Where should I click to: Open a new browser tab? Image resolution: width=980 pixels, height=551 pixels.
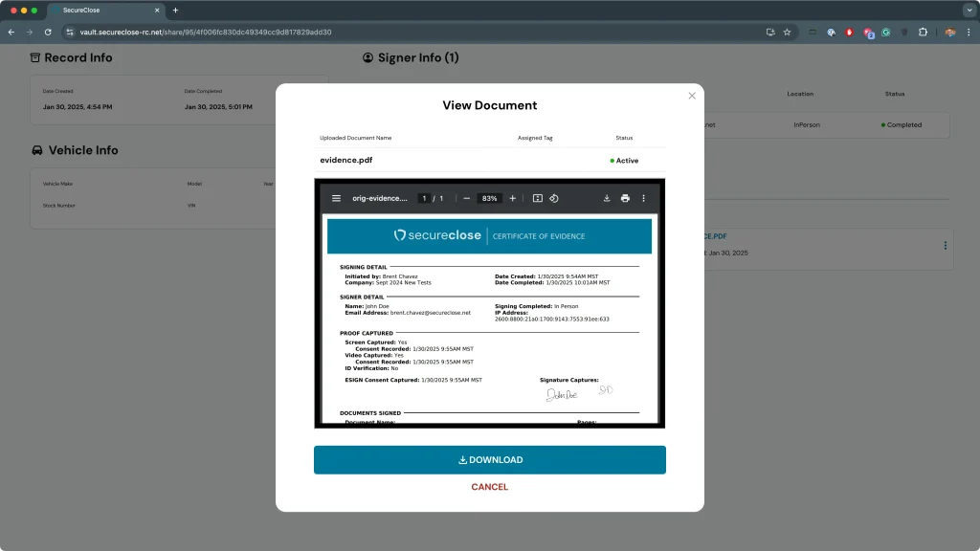(175, 10)
